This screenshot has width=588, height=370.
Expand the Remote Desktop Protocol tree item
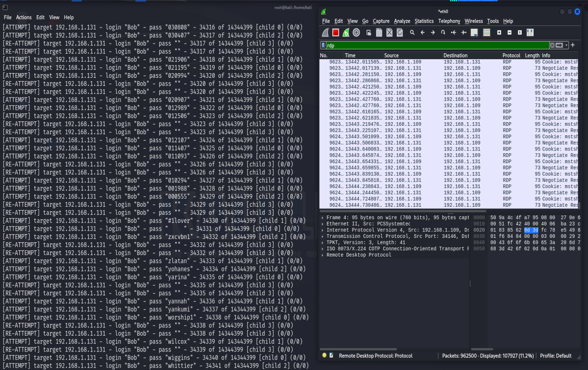pyautogui.click(x=323, y=255)
